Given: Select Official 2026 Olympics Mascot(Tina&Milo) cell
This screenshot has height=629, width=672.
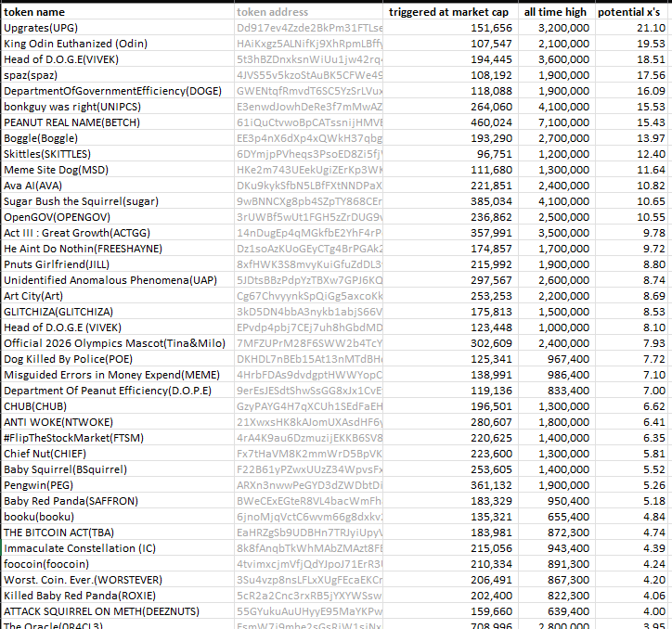Looking at the screenshot, I should (118, 343).
